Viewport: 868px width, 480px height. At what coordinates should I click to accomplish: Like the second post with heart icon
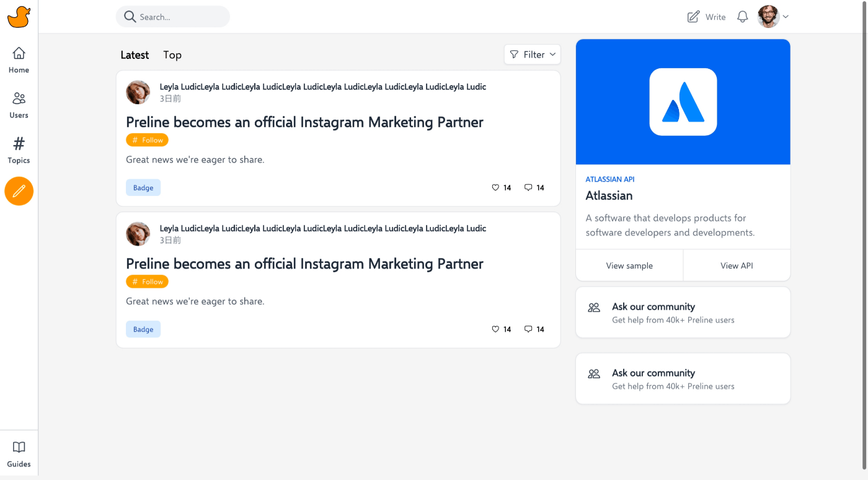tap(495, 329)
